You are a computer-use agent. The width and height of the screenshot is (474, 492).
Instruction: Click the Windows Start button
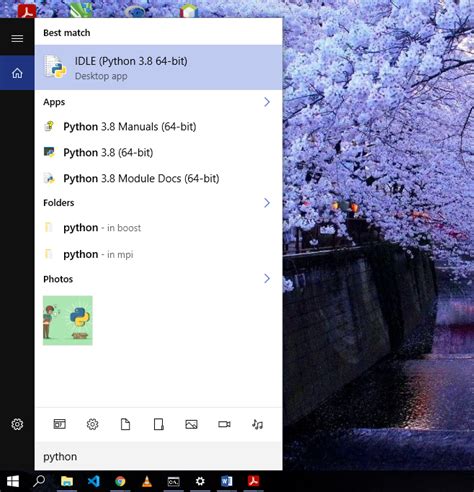[13, 481]
